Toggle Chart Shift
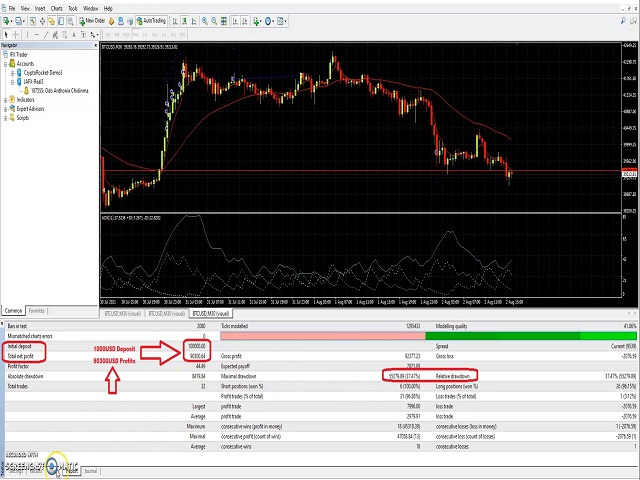The width and height of the screenshot is (640, 480). click(245, 21)
